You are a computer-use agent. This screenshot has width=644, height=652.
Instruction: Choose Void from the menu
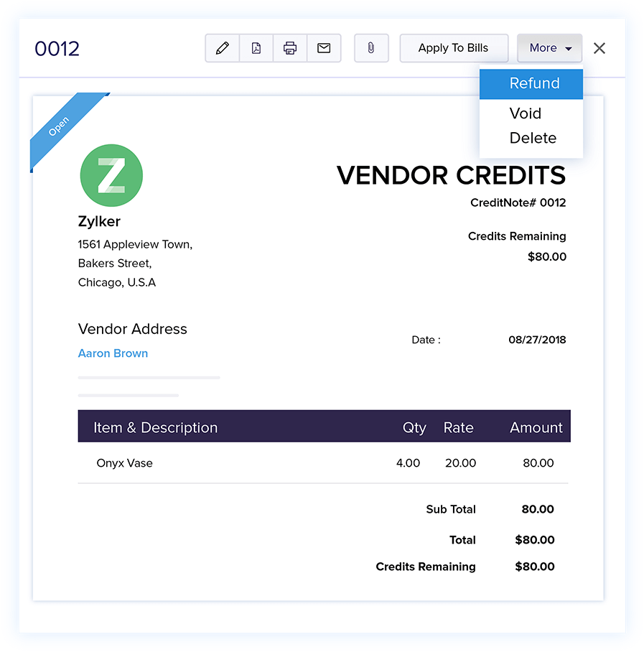coord(525,113)
